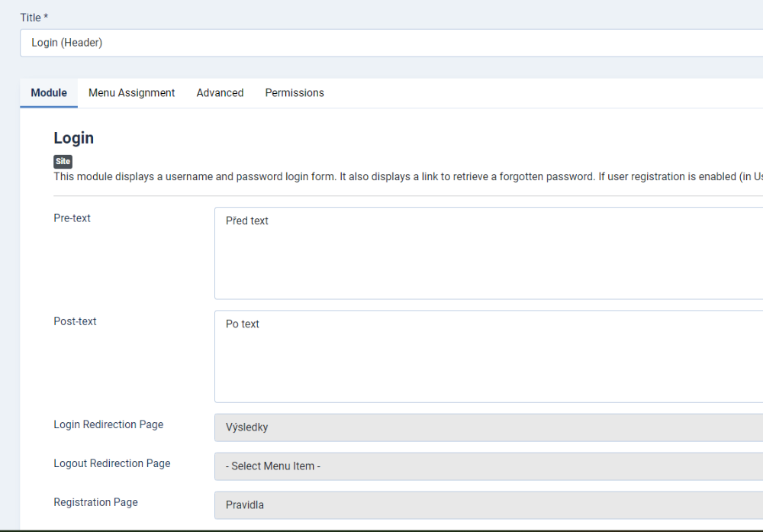Image resolution: width=763 pixels, height=532 pixels.
Task: Go to the Advanced tab
Action: coord(220,92)
